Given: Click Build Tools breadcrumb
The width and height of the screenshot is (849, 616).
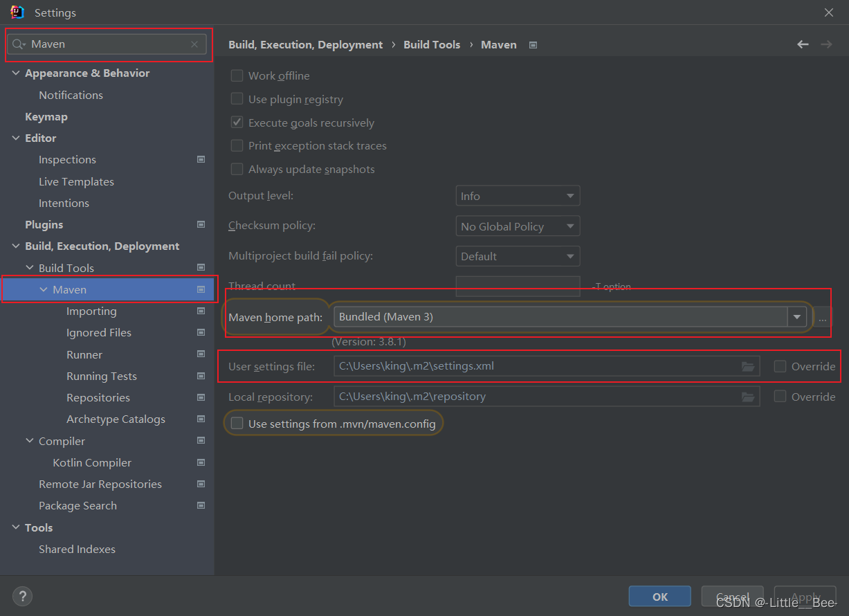Looking at the screenshot, I should tap(432, 45).
